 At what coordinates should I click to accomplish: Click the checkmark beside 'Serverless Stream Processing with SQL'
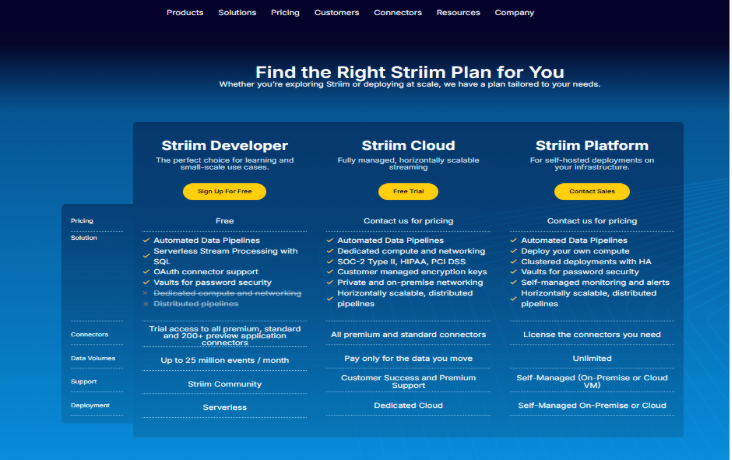[x=146, y=256]
